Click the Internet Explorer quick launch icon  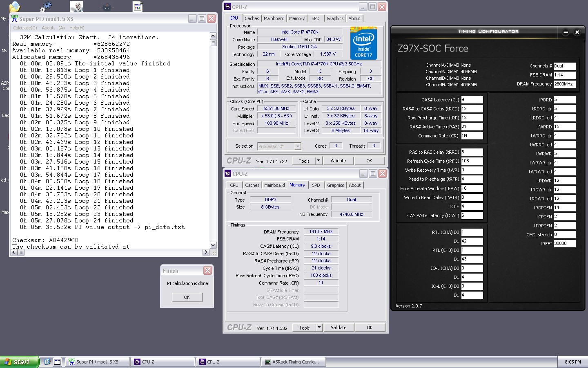(47, 362)
